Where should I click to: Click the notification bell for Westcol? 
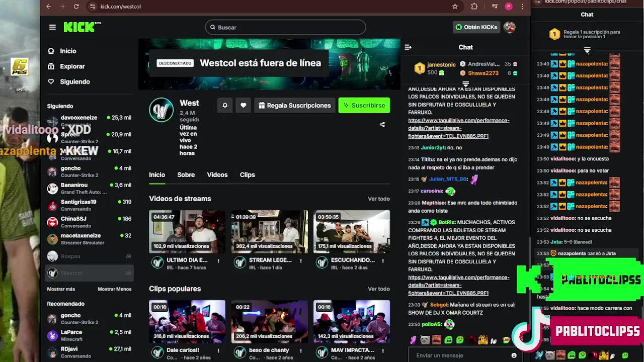pyautogui.click(x=225, y=105)
